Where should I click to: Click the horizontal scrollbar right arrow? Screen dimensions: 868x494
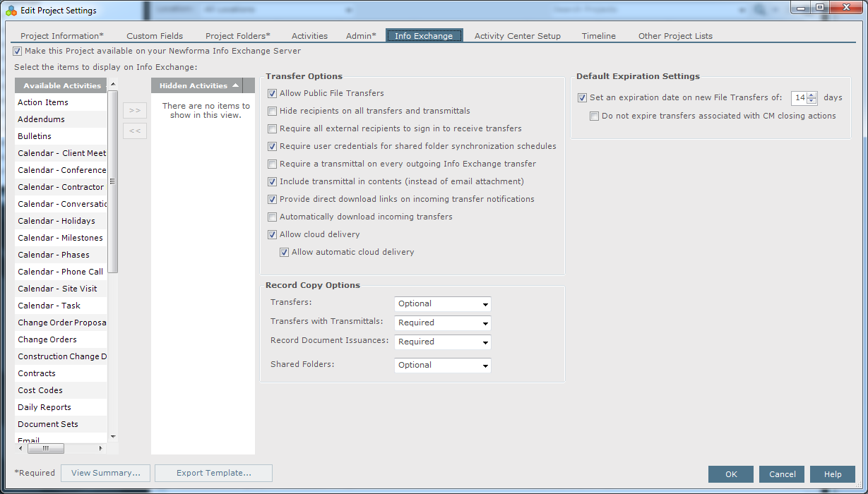pyautogui.click(x=101, y=448)
